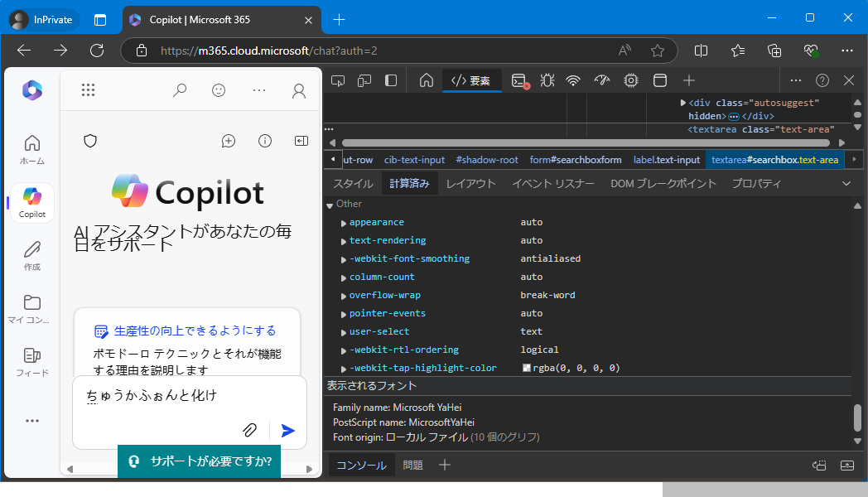
Task: Go to ホーム in the left sidebar
Action: coord(32,150)
